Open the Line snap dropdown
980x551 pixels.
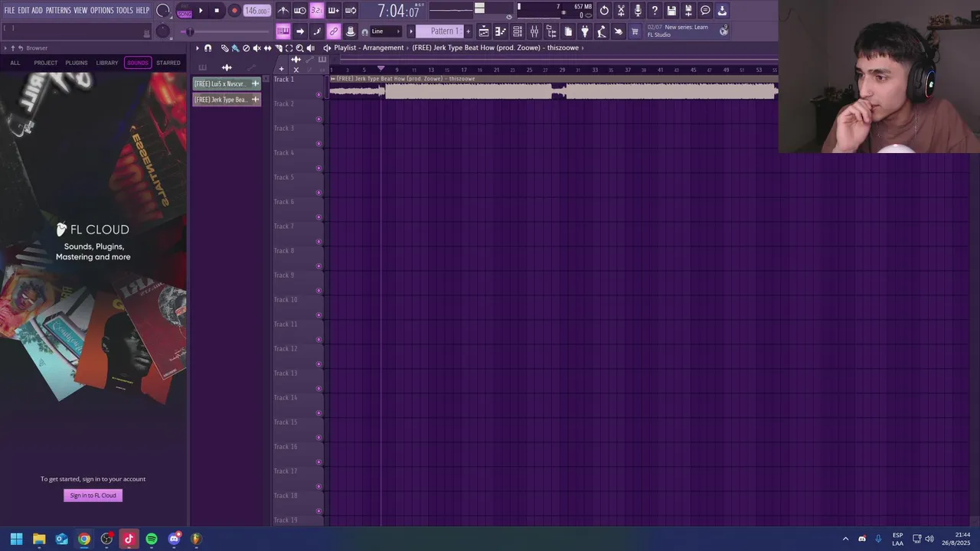pos(386,31)
